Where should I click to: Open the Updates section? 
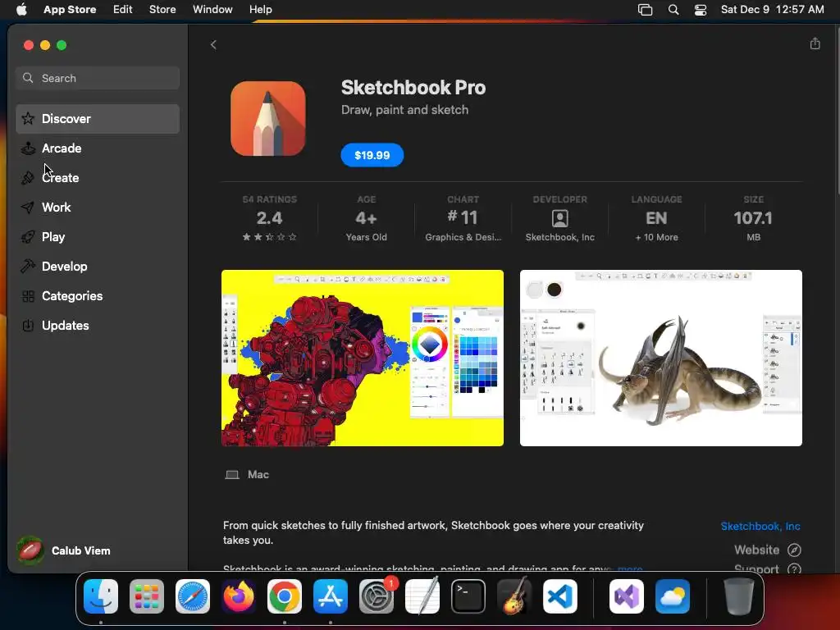click(x=98, y=325)
